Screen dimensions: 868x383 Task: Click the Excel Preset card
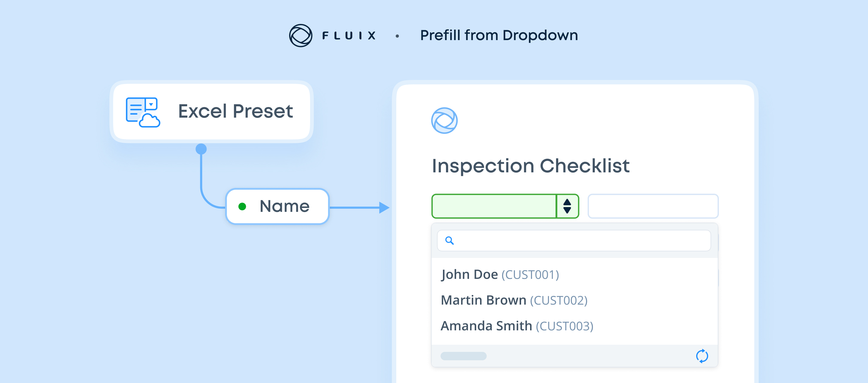coord(212,112)
